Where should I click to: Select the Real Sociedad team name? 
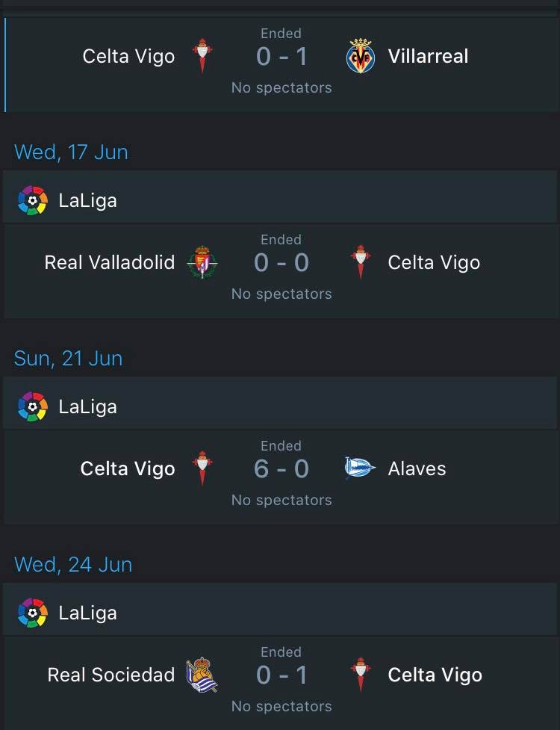(x=111, y=675)
